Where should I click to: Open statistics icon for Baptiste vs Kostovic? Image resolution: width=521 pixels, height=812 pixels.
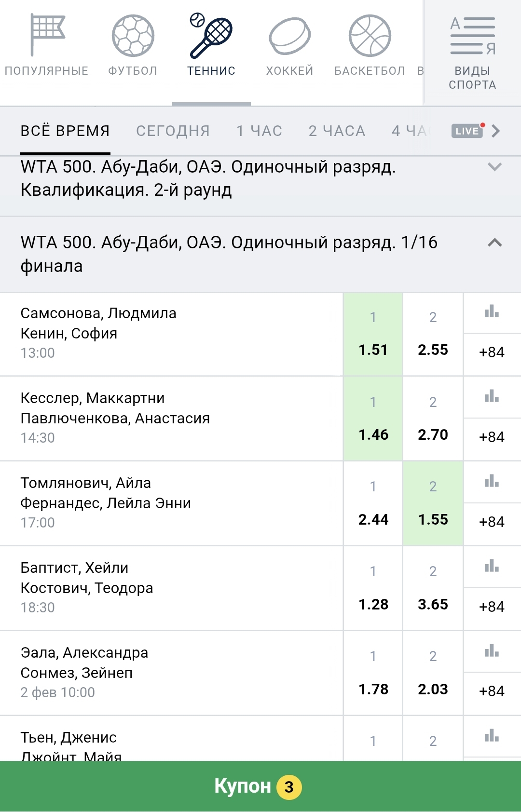492,566
